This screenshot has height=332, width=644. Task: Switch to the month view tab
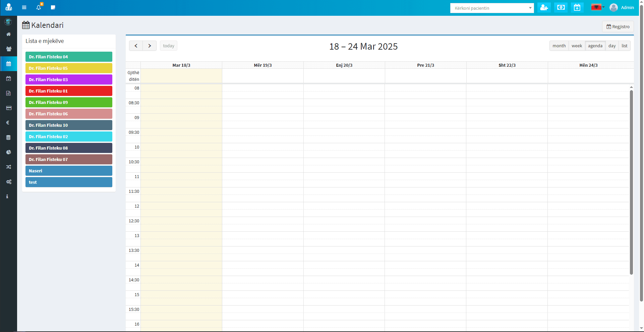[559, 46]
